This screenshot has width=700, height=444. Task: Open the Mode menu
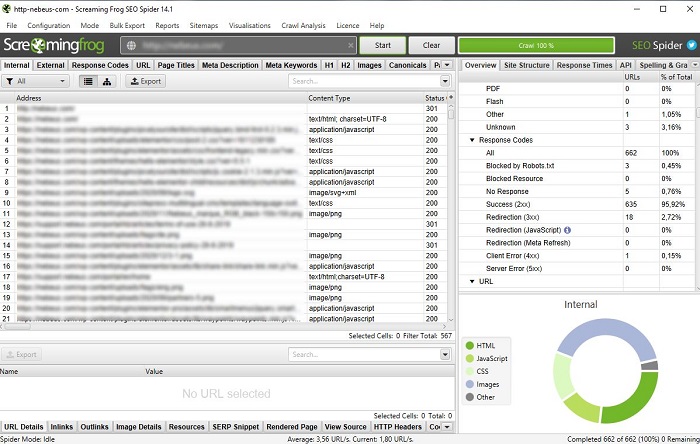pos(90,25)
